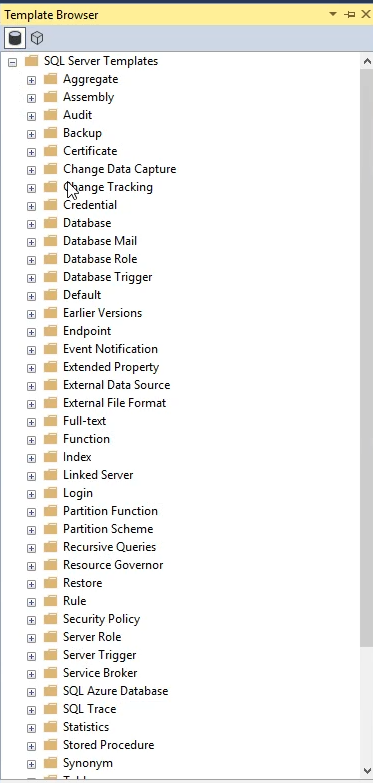Viewport: 373px width, 783px height.
Task: Collapse the SQL Server Templates root node
Action: (13, 62)
